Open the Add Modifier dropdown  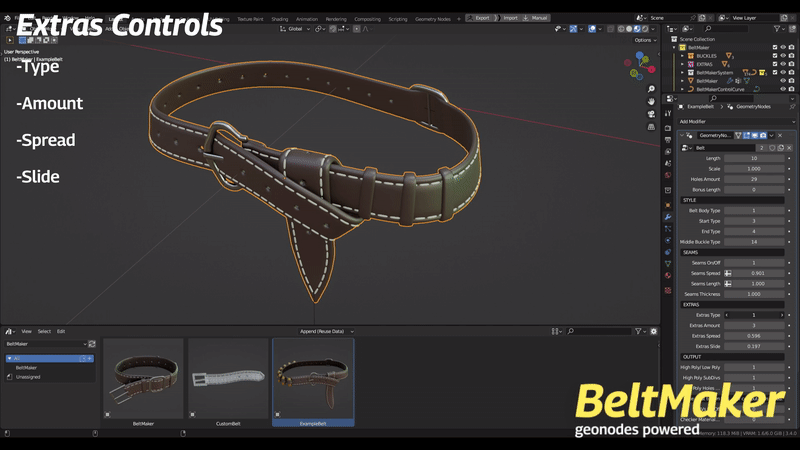click(737, 121)
